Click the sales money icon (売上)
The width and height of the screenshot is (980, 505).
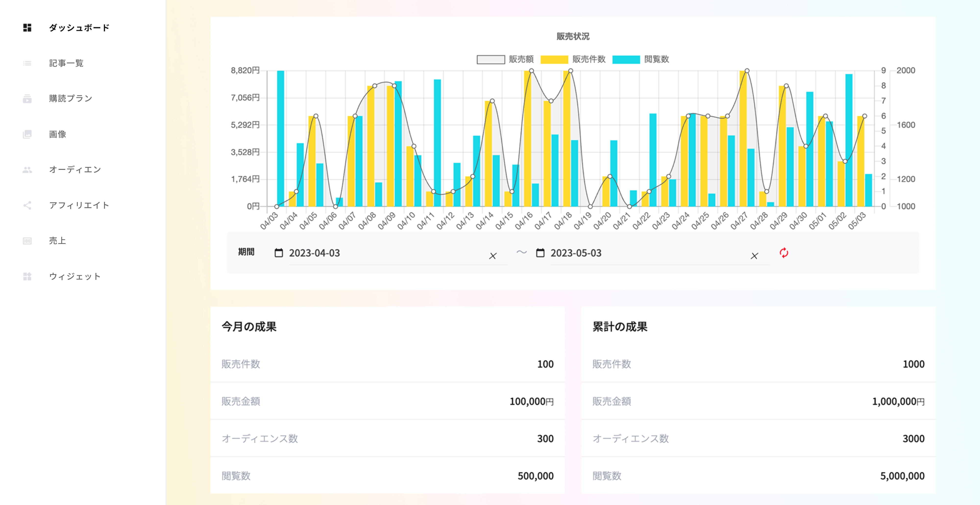coord(27,241)
